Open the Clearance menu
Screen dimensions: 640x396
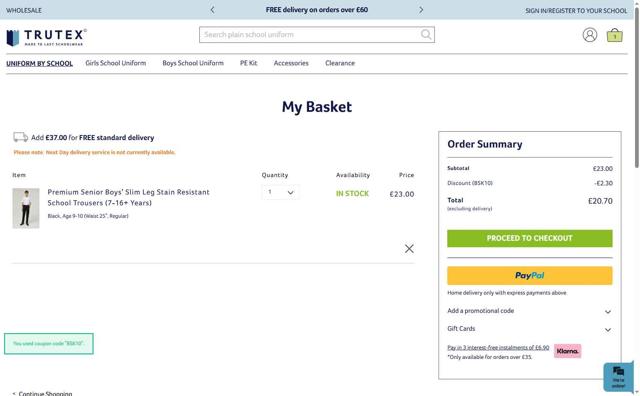coord(340,63)
